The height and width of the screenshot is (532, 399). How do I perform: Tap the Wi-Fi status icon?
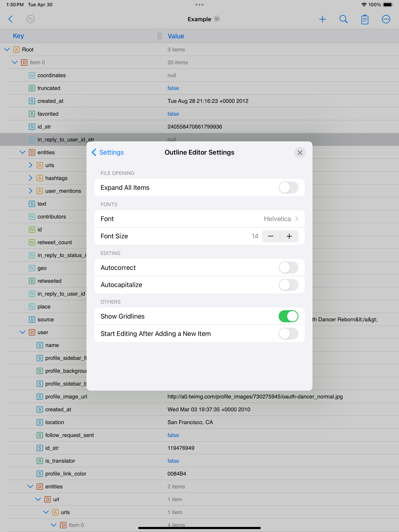click(x=364, y=4)
